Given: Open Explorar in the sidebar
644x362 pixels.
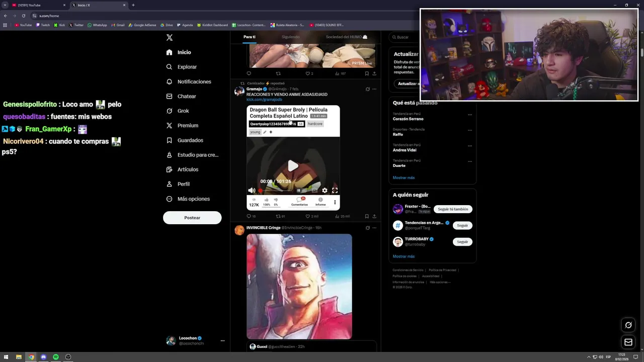Looking at the screenshot, I should pos(182,67).
